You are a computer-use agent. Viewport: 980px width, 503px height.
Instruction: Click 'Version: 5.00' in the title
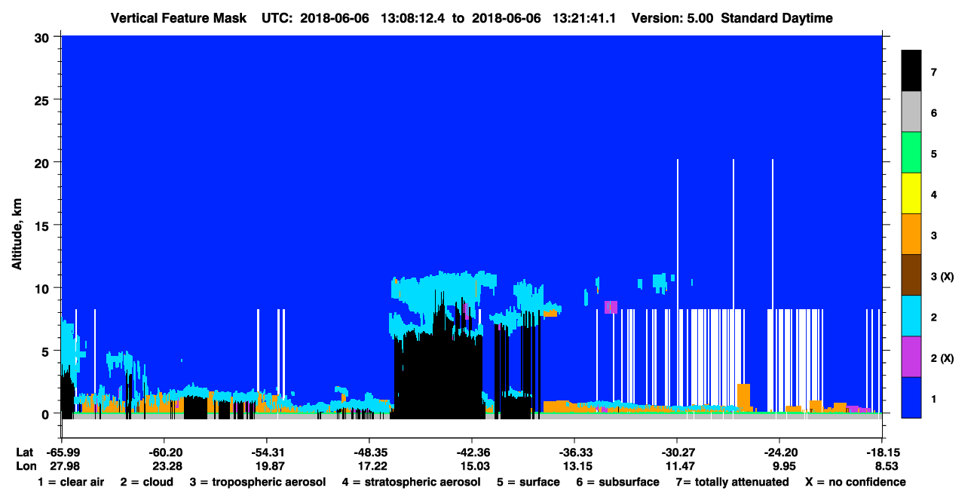672,18
